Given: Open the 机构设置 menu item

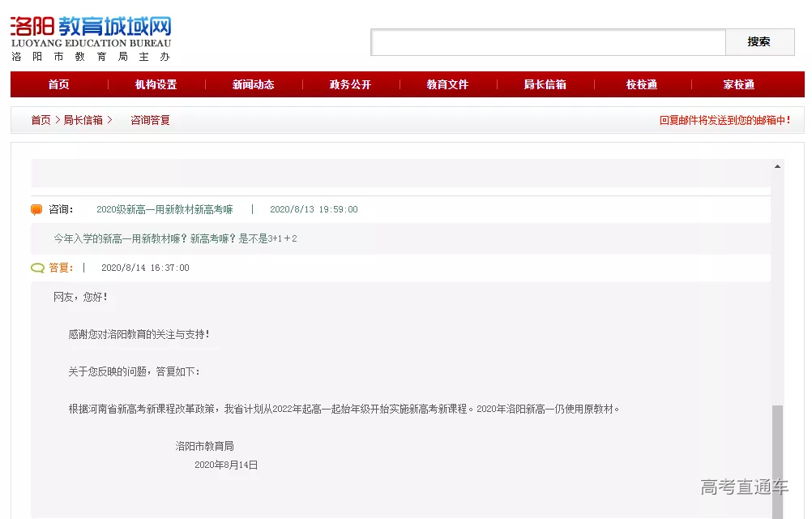Looking at the screenshot, I should [x=156, y=84].
